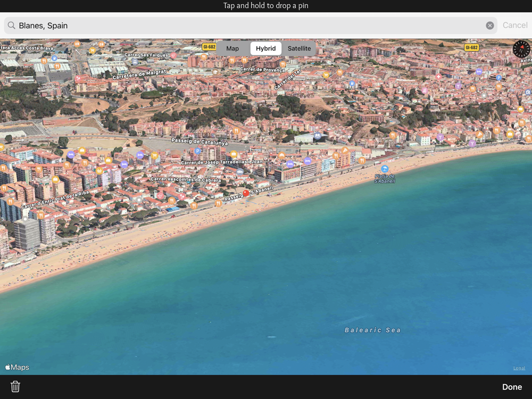Viewport: 532px width, 399px height.
Task: Tap the left GI-682 road shield
Action: [209, 47]
